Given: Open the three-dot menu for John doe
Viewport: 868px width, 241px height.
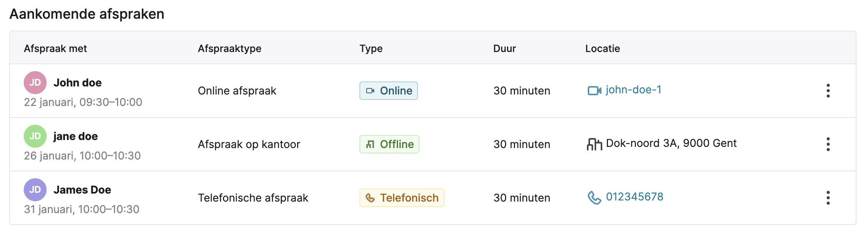Looking at the screenshot, I should point(828,91).
